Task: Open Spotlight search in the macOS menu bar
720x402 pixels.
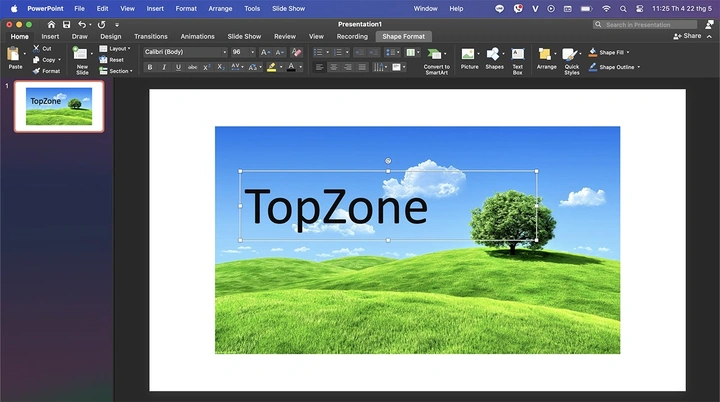Action: click(623, 8)
